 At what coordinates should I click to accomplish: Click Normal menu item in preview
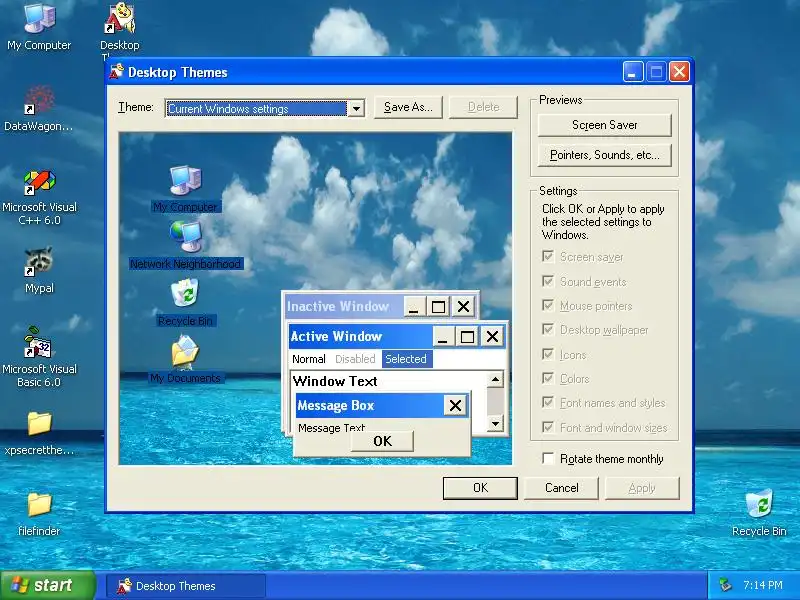[x=309, y=359]
